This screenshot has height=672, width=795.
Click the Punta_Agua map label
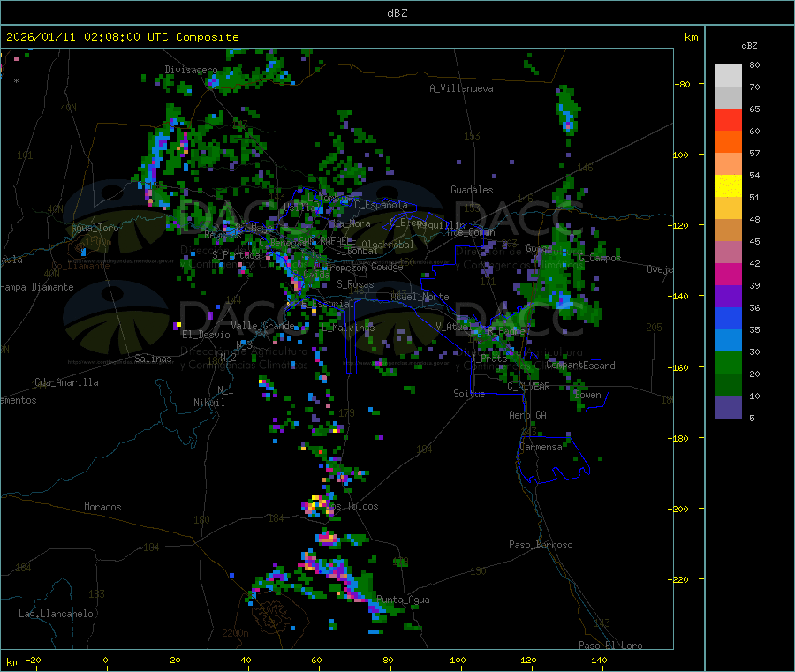click(403, 600)
